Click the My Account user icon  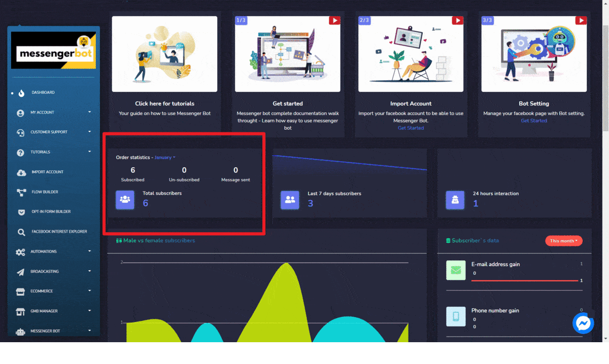20,113
